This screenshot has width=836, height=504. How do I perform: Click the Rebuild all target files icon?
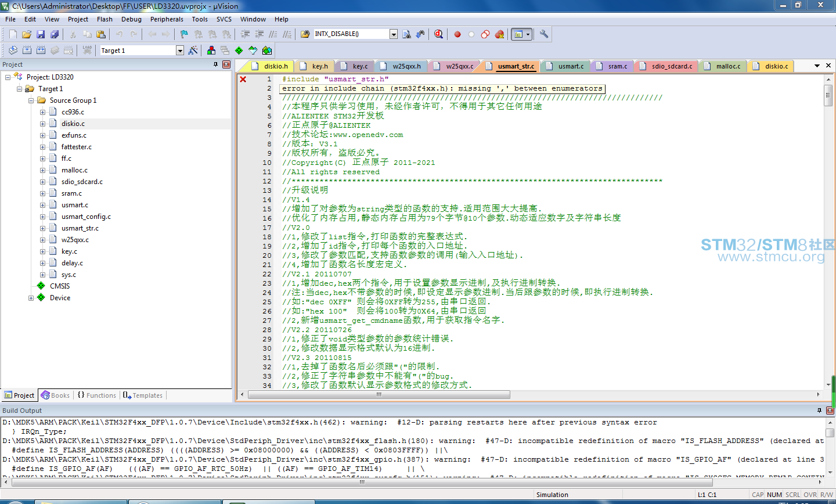point(41,51)
